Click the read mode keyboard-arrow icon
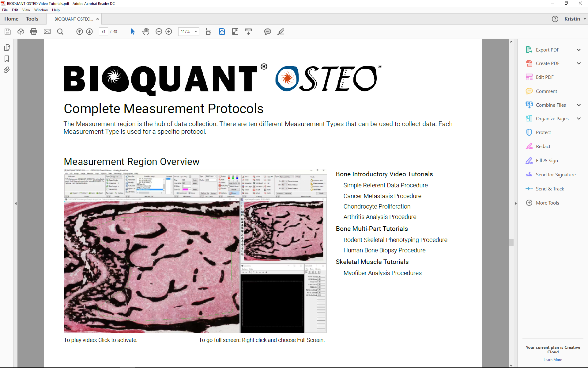 click(x=248, y=32)
